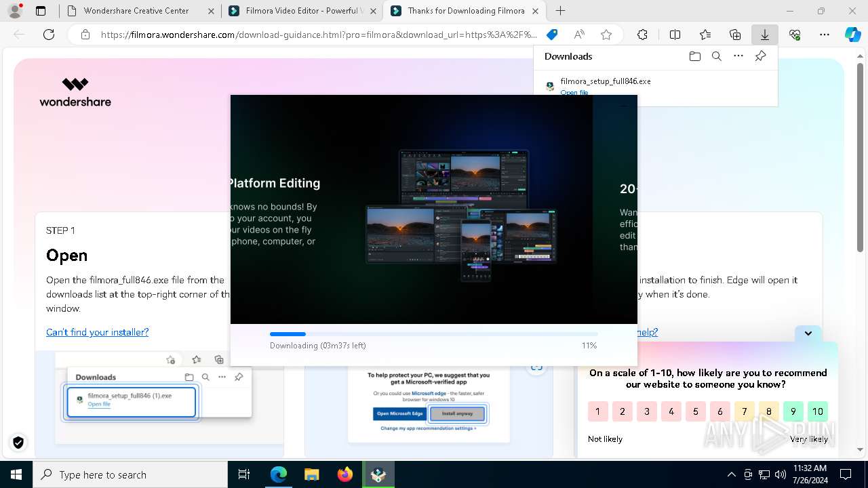
Task: Open the Favorites list icon
Action: pos(705,35)
